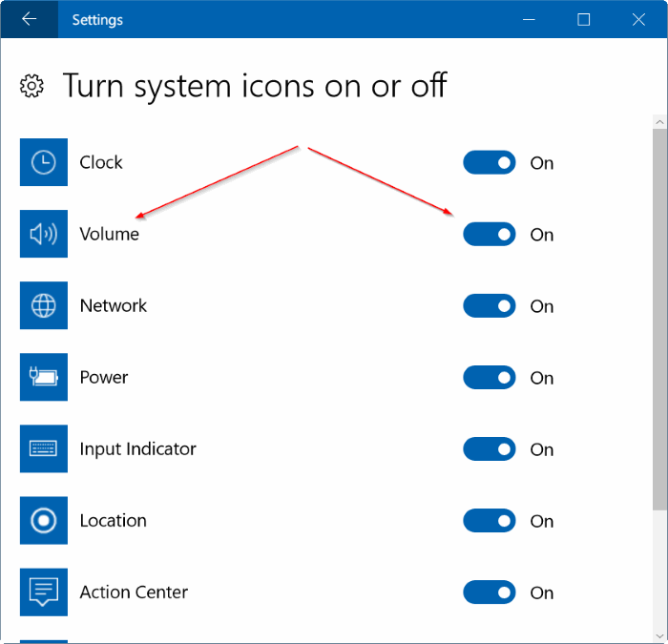The width and height of the screenshot is (668, 644).
Task: Click the "Turn system icons on or off" heading
Action: click(x=255, y=86)
